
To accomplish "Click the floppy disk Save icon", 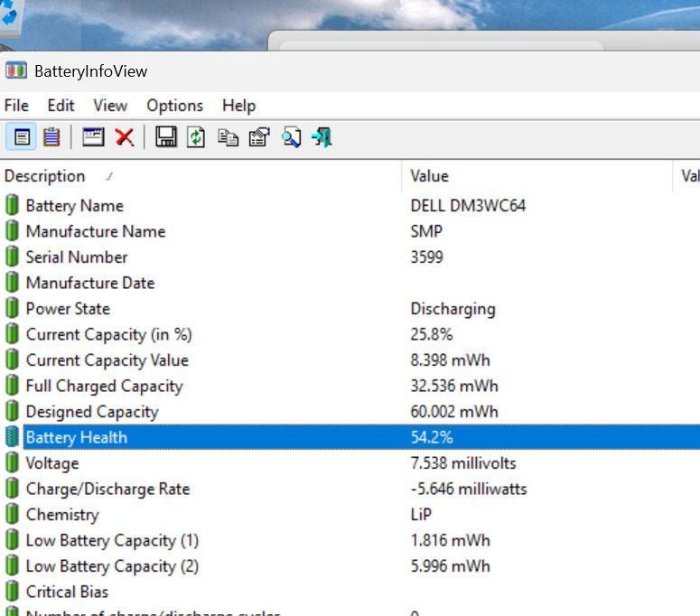I will pos(165,137).
